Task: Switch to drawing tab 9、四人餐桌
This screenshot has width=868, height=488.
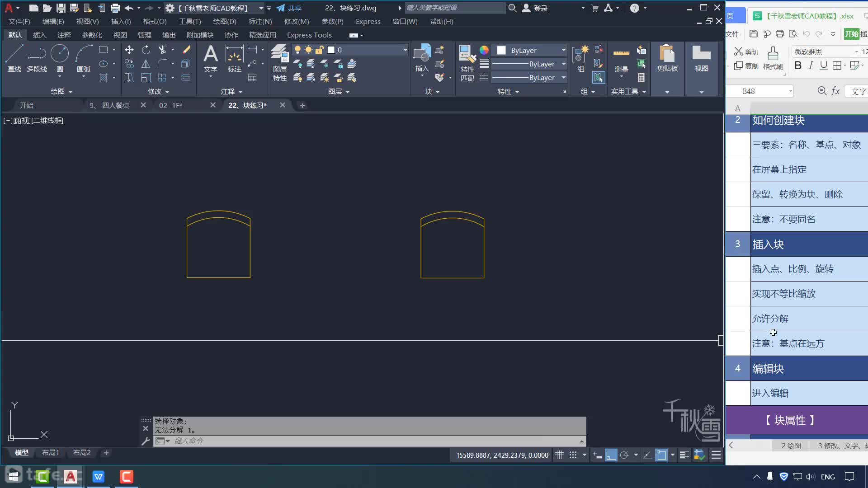Action: (109, 105)
